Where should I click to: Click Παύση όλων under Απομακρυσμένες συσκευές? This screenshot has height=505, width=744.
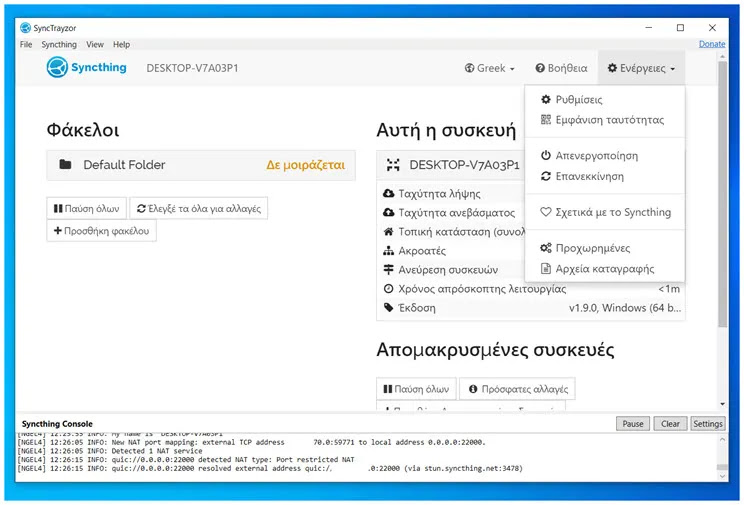[x=416, y=389]
